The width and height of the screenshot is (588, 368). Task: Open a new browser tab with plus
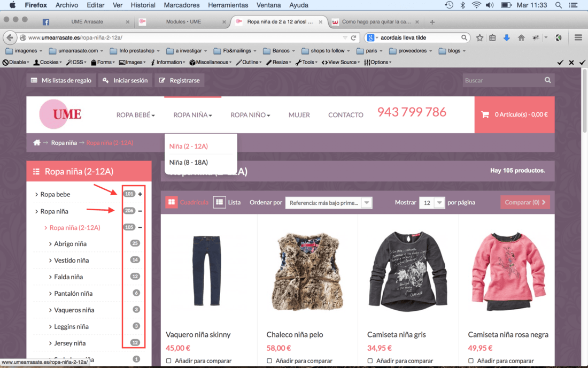(x=432, y=22)
